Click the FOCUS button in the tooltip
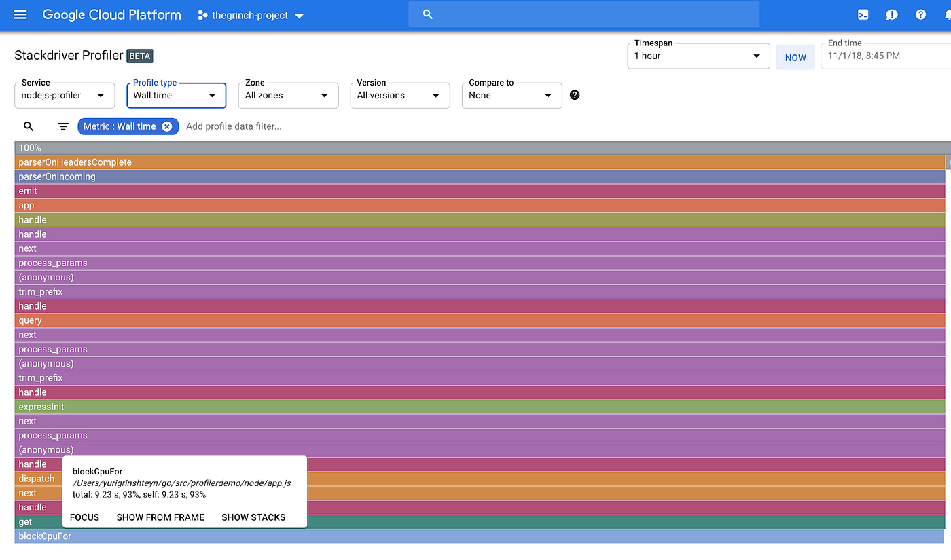This screenshot has height=560, width=951. click(x=84, y=517)
